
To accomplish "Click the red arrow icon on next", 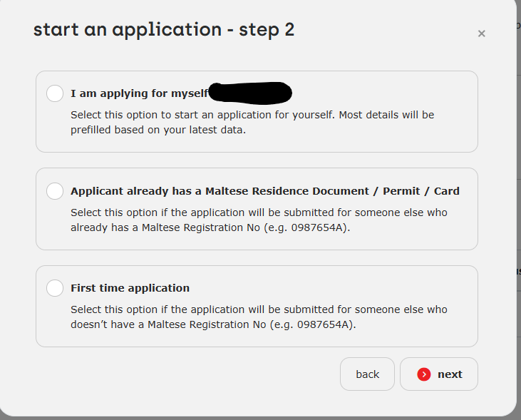I will click(424, 374).
